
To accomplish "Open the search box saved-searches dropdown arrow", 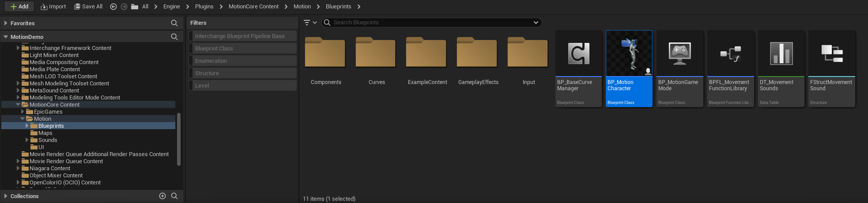I will [536, 23].
